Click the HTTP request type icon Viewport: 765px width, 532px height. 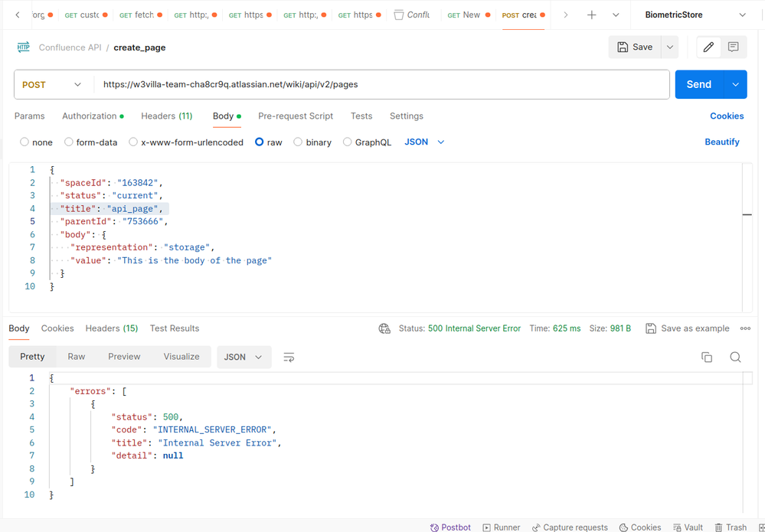(23, 47)
